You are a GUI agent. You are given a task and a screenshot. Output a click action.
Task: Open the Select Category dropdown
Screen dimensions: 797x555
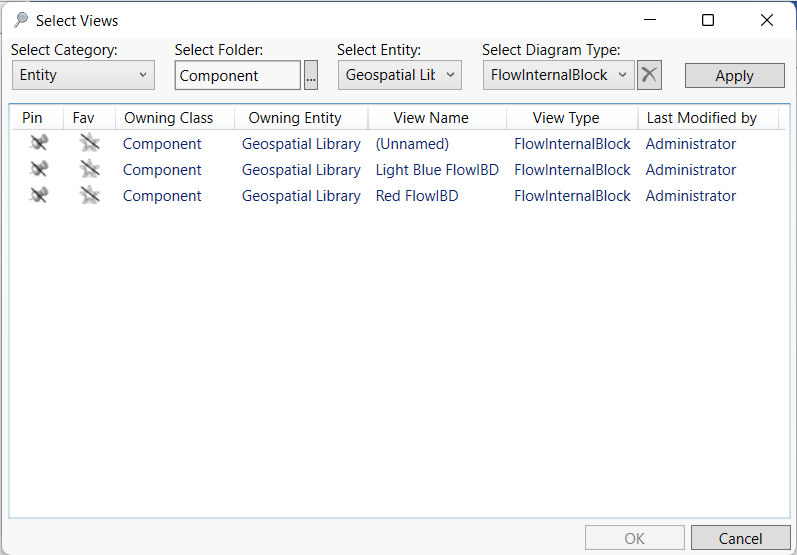pyautogui.click(x=83, y=75)
